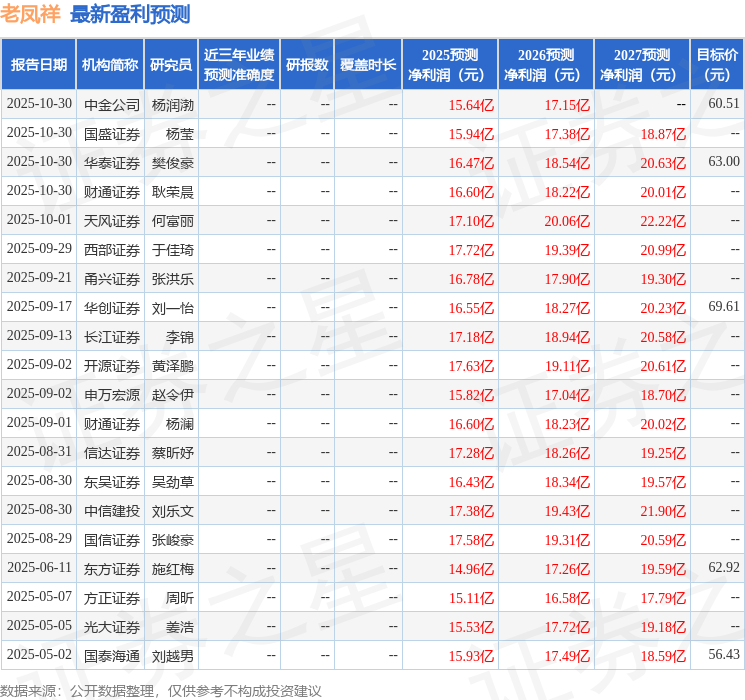Click the 2027预测净利润 column header

click(x=642, y=65)
